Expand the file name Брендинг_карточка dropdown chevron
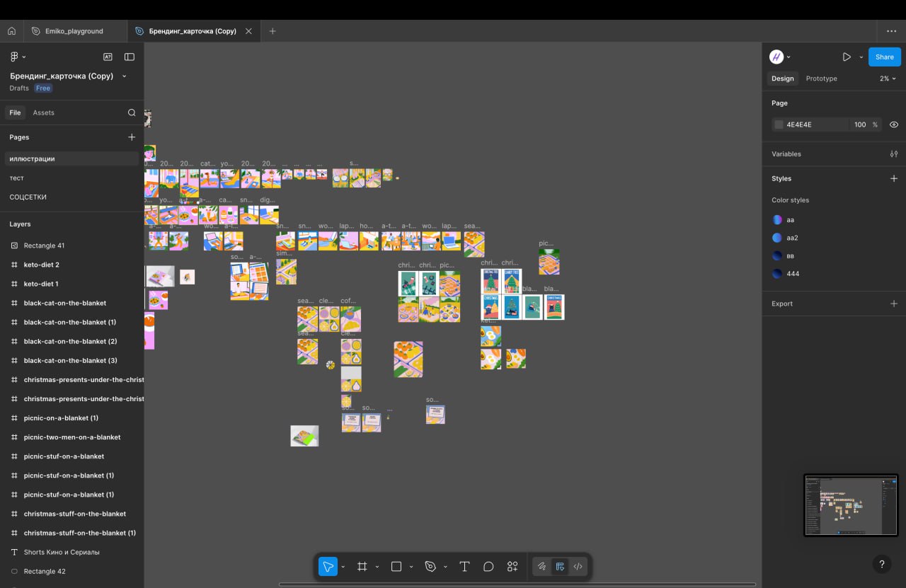The height and width of the screenshot is (588, 906). point(125,76)
